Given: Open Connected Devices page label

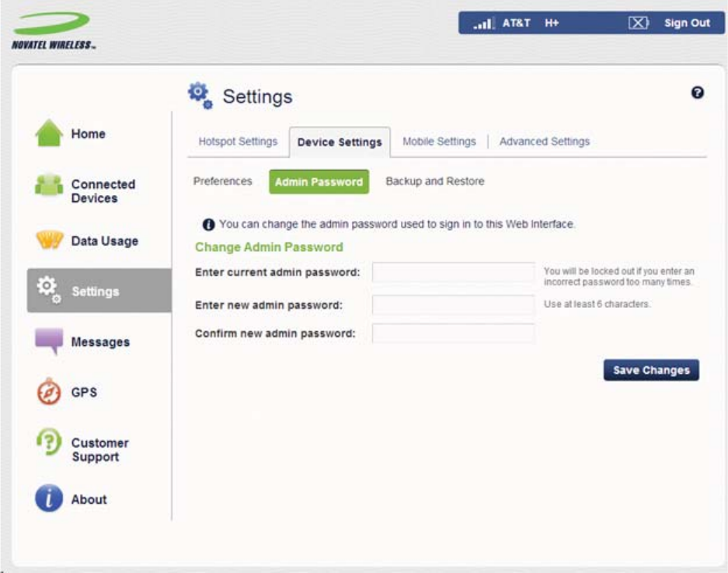Looking at the screenshot, I should click(103, 191).
